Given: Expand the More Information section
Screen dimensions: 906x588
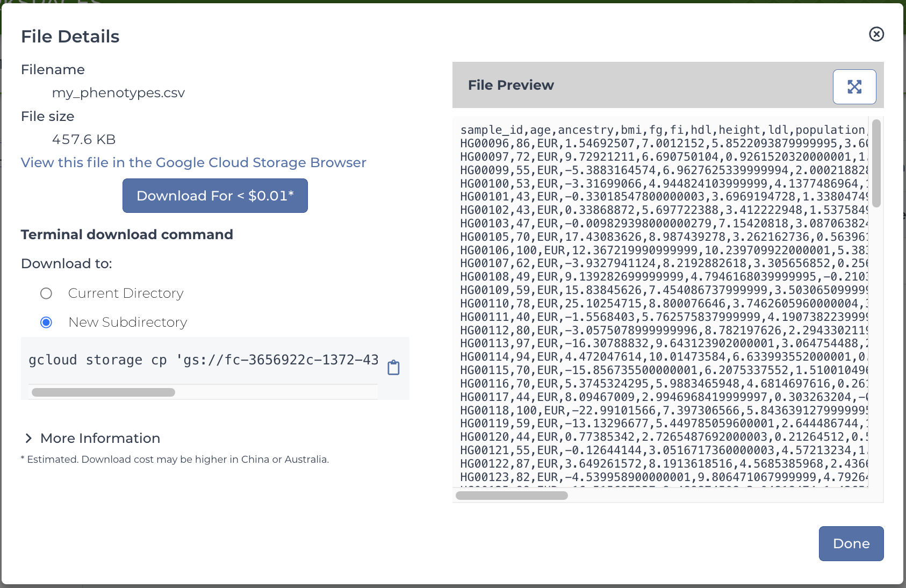Looking at the screenshot, I should pyautogui.click(x=92, y=438).
